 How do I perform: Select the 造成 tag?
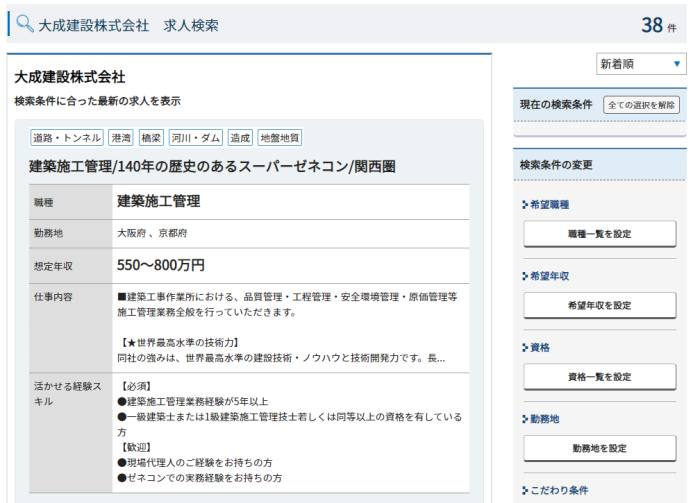[x=240, y=138]
